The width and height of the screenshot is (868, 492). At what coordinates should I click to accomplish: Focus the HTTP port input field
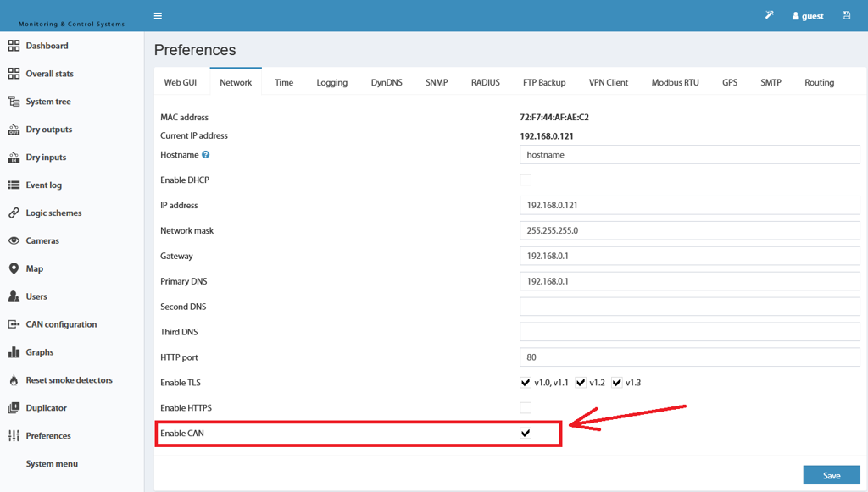point(689,357)
